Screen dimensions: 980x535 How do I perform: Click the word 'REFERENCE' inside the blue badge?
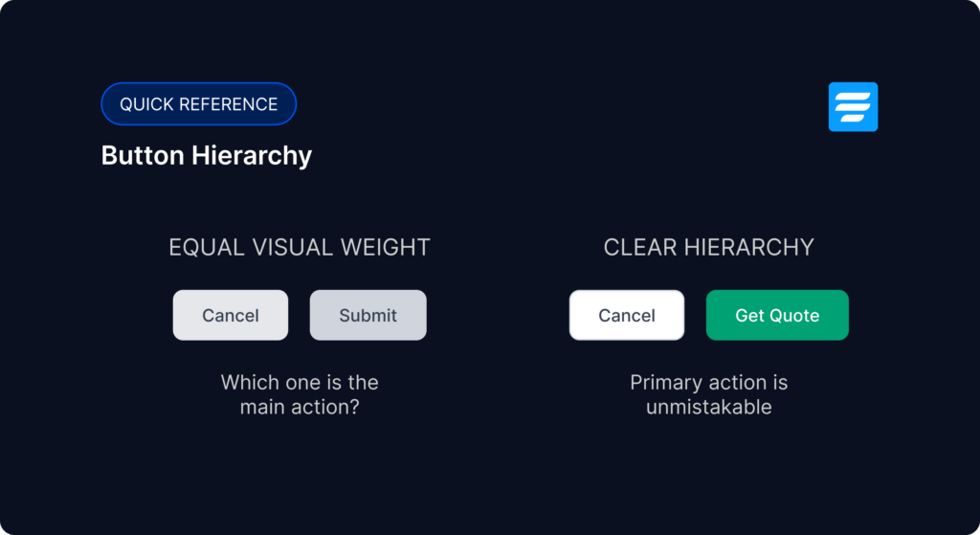click(x=229, y=104)
